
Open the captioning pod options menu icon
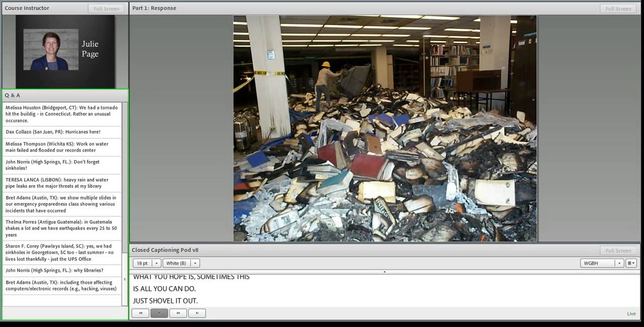coord(631,263)
